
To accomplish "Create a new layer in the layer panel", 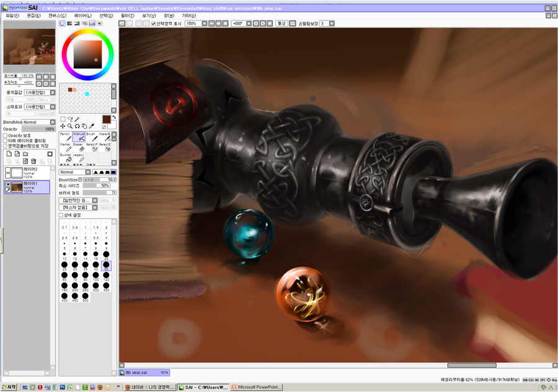I will [x=9, y=154].
